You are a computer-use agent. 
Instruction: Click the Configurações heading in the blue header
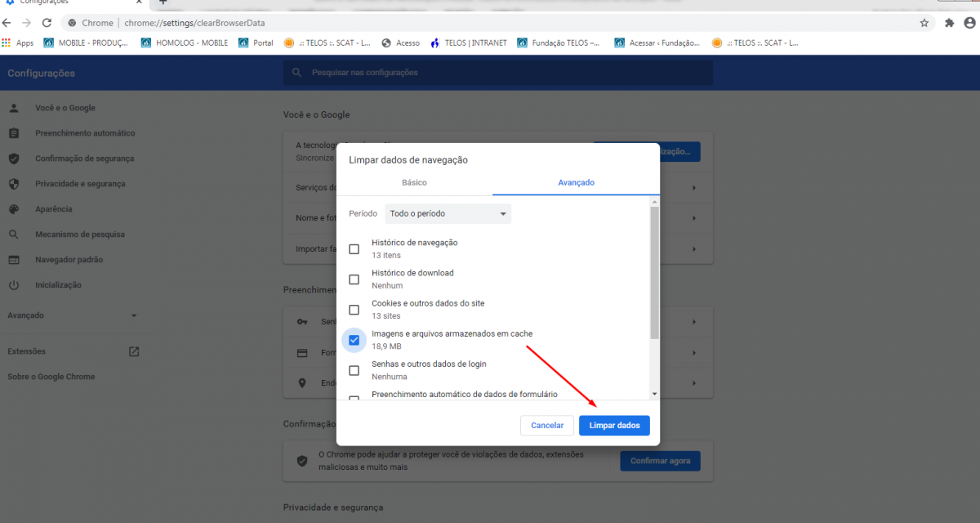point(42,74)
